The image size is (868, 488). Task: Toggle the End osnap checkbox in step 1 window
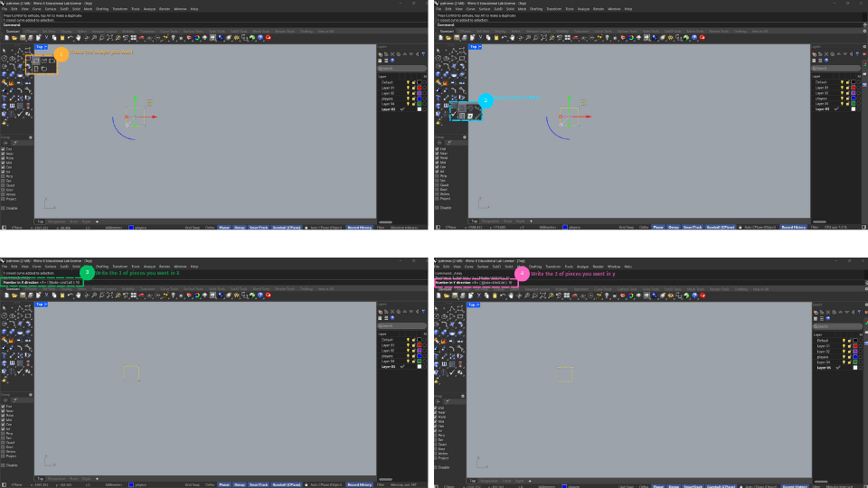click(5, 149)
